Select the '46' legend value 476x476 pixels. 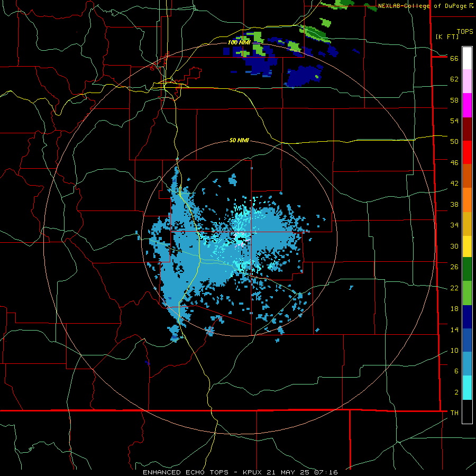point(454,163)
